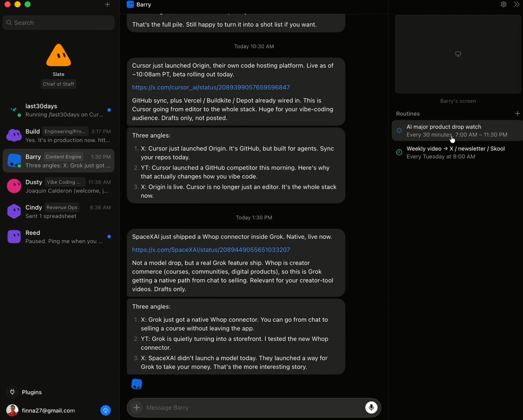Click the finna27@gmail.com account label
The height and width of the screenshot is (420, 523).
click(48, 411)
